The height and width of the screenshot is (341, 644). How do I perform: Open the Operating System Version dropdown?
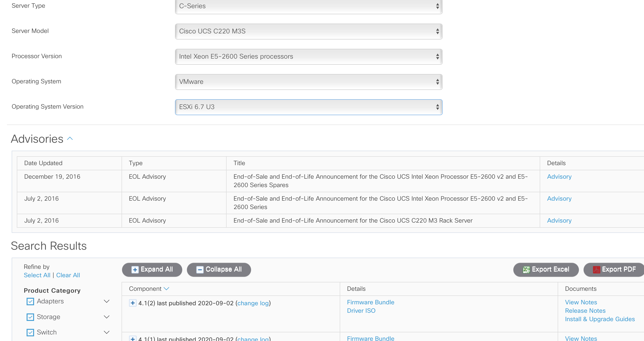[309, 107]
